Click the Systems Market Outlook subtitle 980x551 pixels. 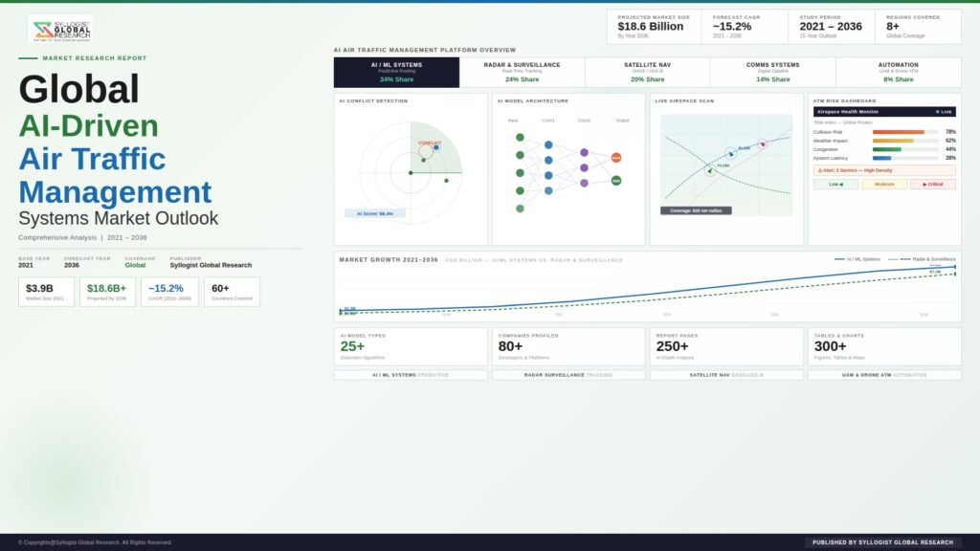[118, 218]
